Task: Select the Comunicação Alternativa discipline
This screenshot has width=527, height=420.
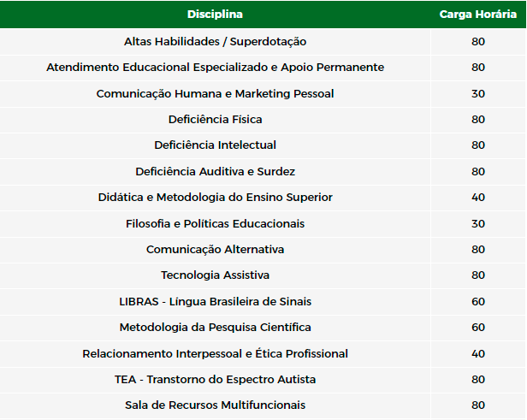Action: [x=215, y=249]
